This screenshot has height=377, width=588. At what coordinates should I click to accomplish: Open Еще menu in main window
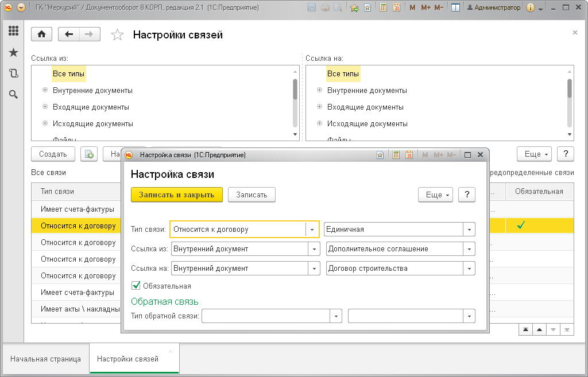(535, 154)
